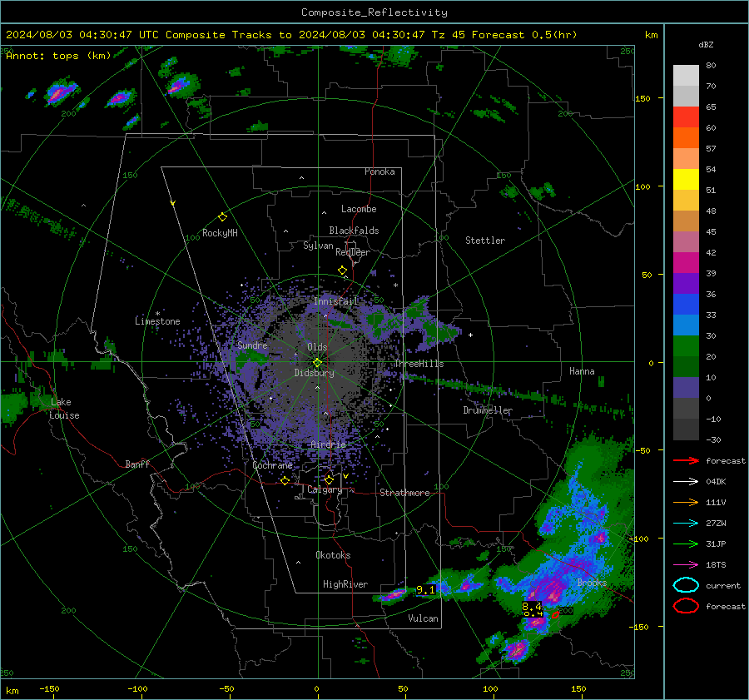
Task: Click the 'Forecast 0.5(hr)' header text
Action: (524, 35)
